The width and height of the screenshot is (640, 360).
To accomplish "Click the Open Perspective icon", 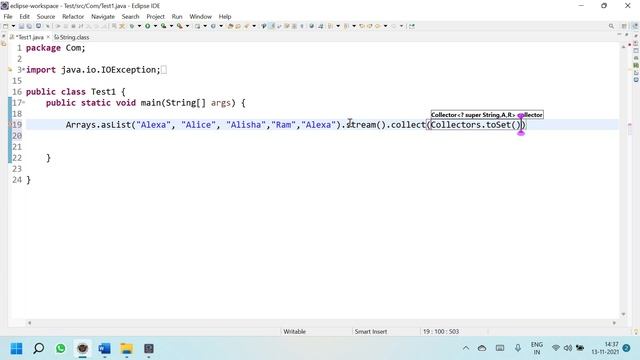I will [624, 26].
